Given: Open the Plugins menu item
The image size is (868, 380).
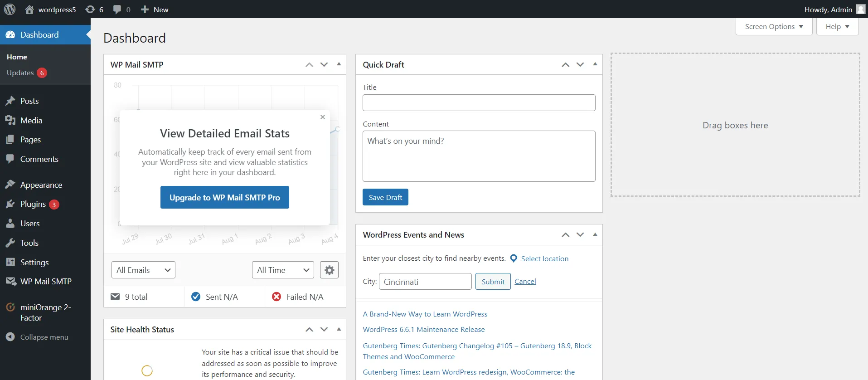Looking at the screenshot, I should pyautogui.click(x=33, y=204).
